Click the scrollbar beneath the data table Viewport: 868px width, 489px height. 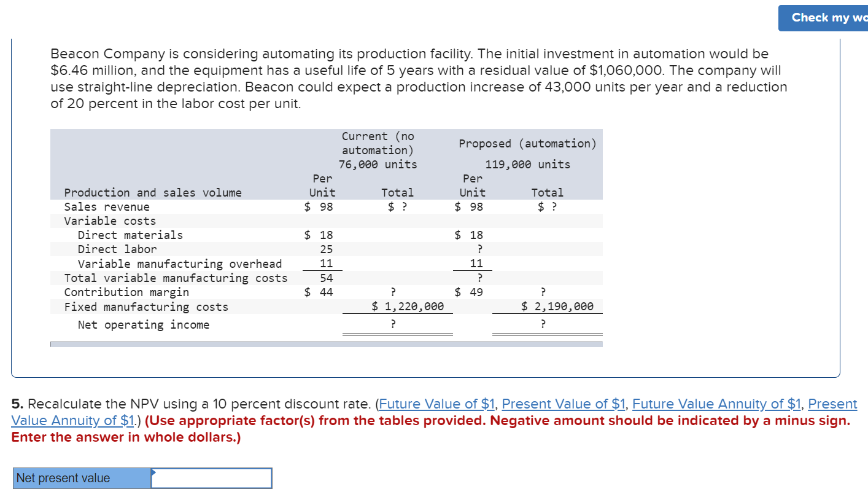[326, 344]
